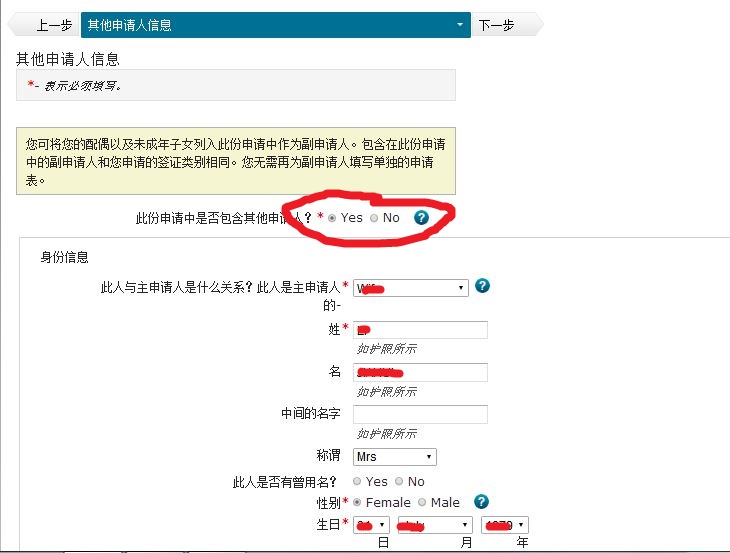Choose Yes for 曾用名 question
730x553 pixels.
[x=358, y=482]
